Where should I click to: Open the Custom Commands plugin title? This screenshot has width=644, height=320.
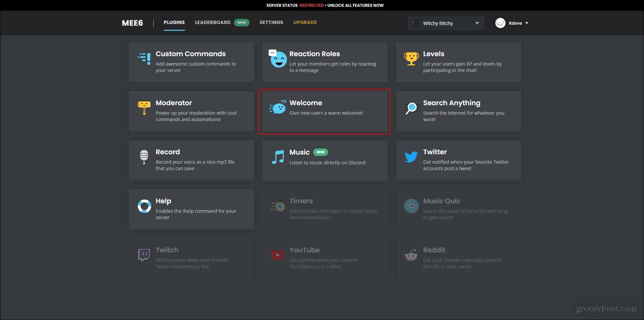191,54
